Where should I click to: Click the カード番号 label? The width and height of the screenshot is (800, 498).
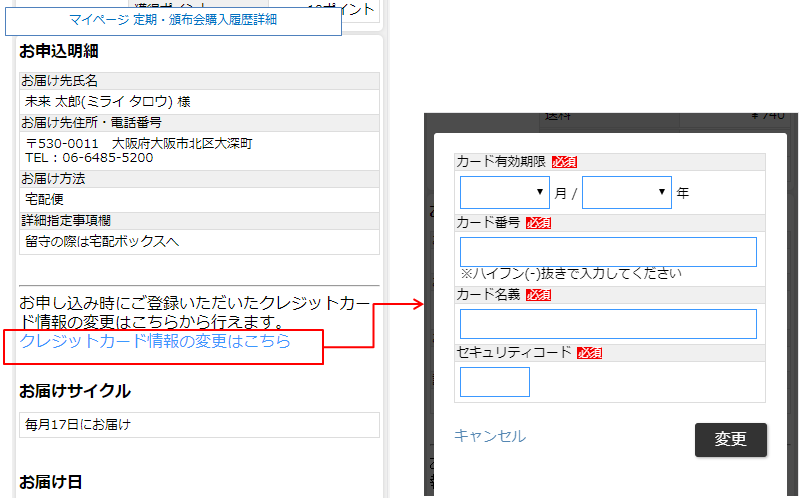coord(488,222)
